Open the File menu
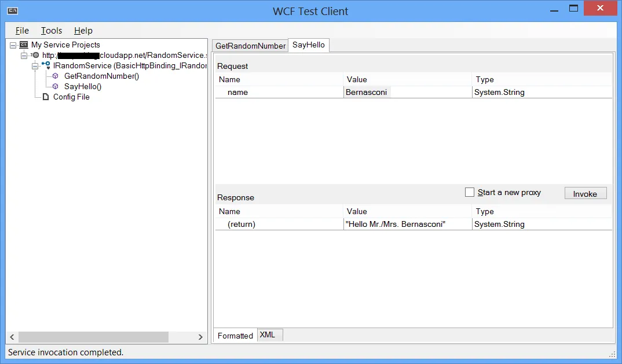Screen dimensions: 622x364 pos(22,31)
